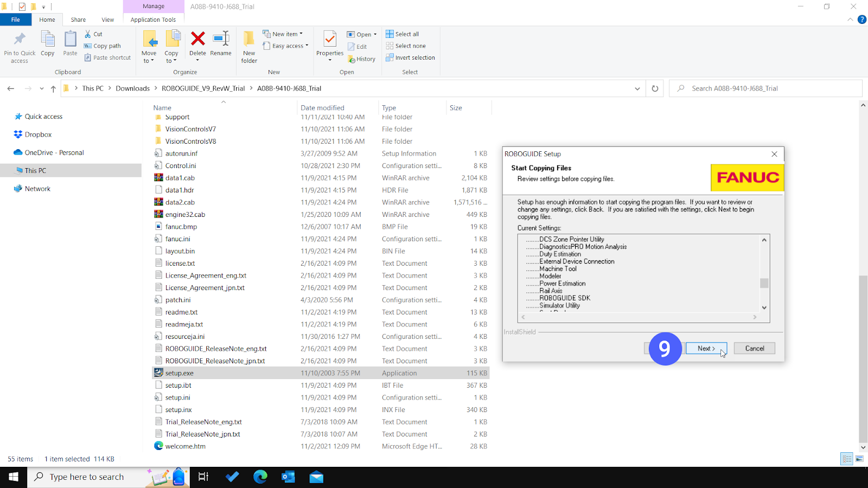Create a new folder with New folder icon
Viewport: 868px width, 488px height.
tap(249, 44)
